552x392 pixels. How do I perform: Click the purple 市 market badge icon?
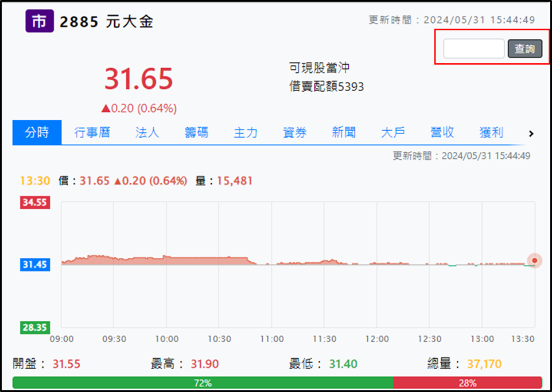pyautogui.click(x=40, y=21)
